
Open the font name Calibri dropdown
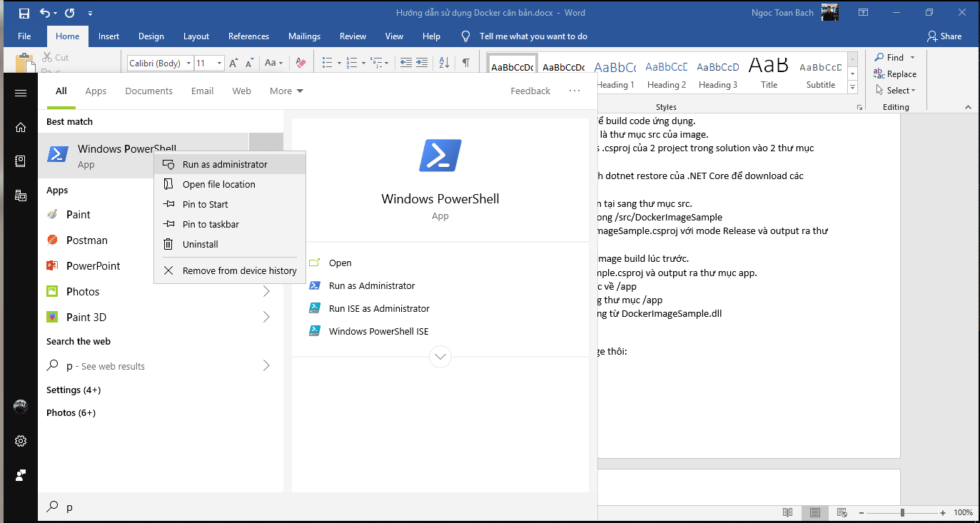point(188,64)
